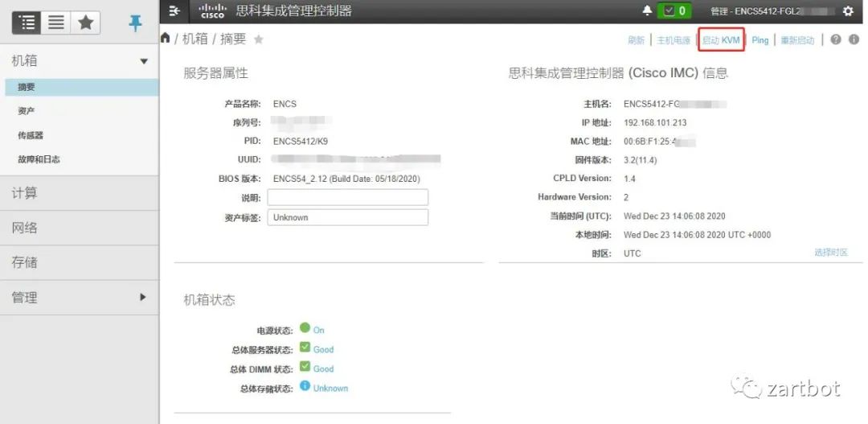Open the settings gear icon

848,11
